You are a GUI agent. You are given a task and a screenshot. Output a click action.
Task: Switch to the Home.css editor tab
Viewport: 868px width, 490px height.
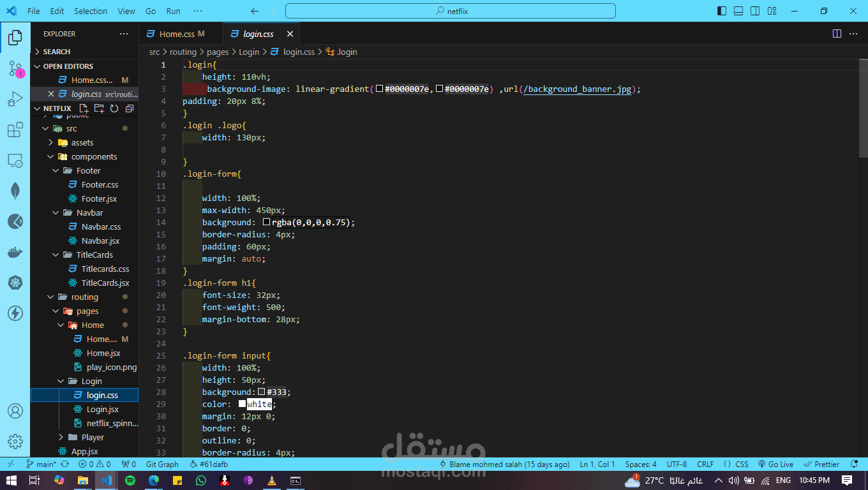(x=181, y=34)
